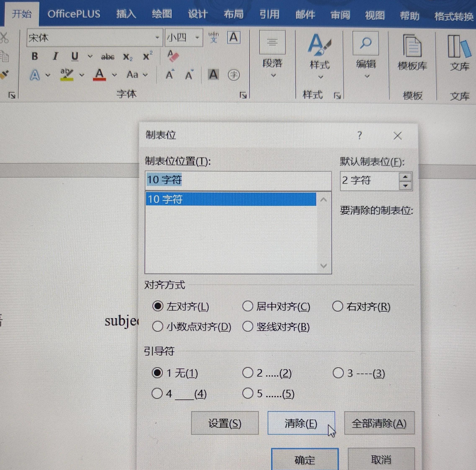Screen dimensions: 476x470
Task: Apply character border icon
Action: click(233, 38)
